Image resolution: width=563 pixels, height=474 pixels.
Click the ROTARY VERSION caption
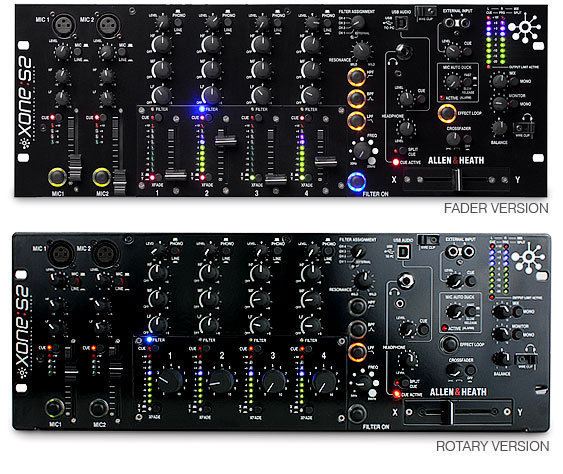click(x=493, y=446)
